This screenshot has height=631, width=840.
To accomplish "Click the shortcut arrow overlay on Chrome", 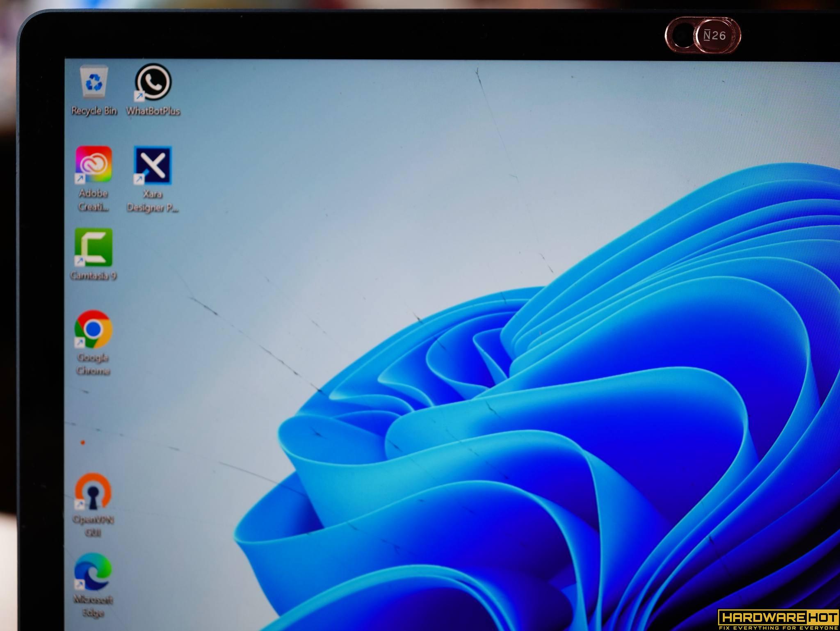I will click(x=80, y=343).
